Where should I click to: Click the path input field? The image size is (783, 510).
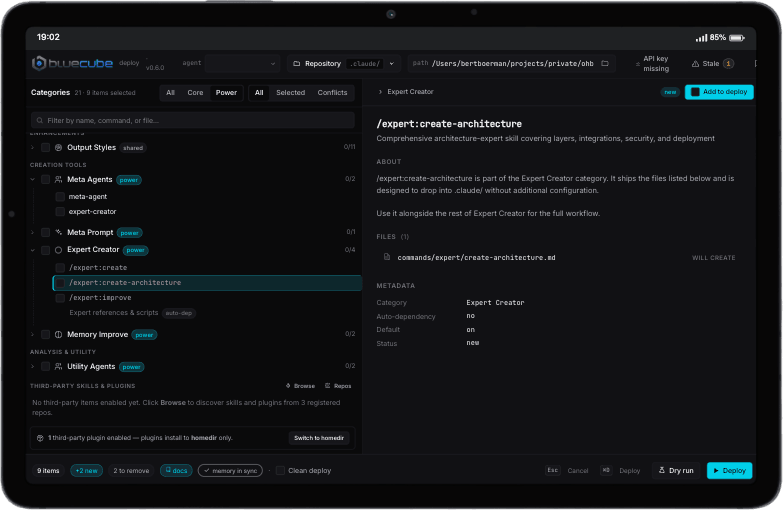point(512,63)
